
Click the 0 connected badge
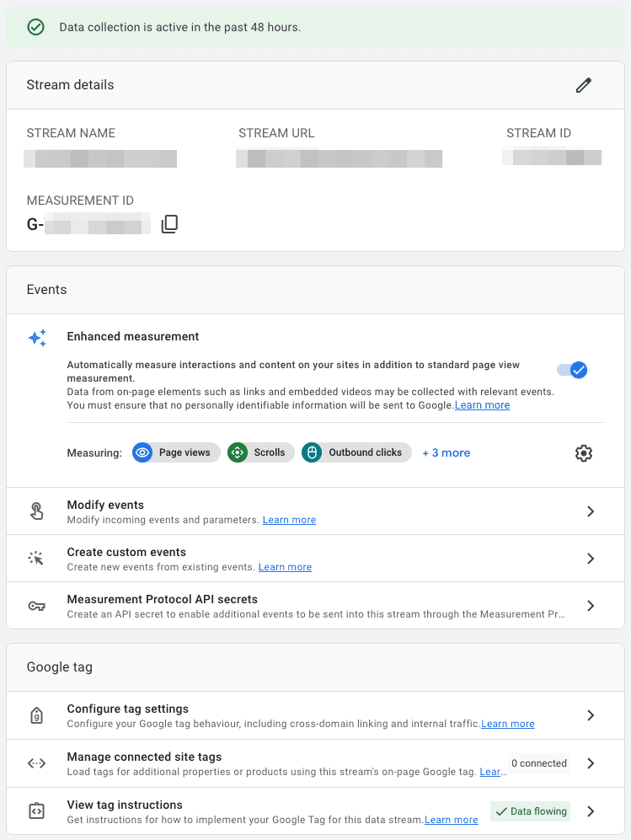pos(538,763)
